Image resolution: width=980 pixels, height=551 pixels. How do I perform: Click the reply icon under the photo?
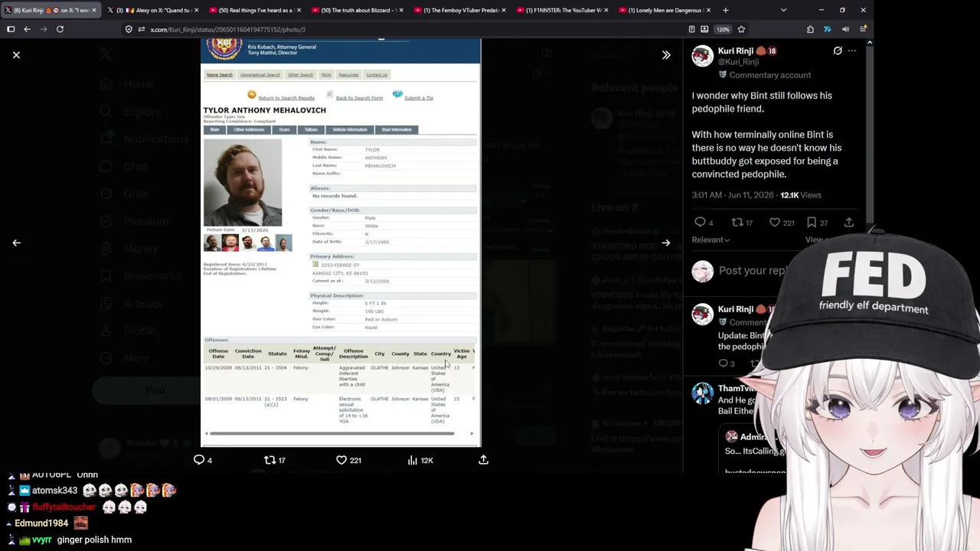click(199, 460)
